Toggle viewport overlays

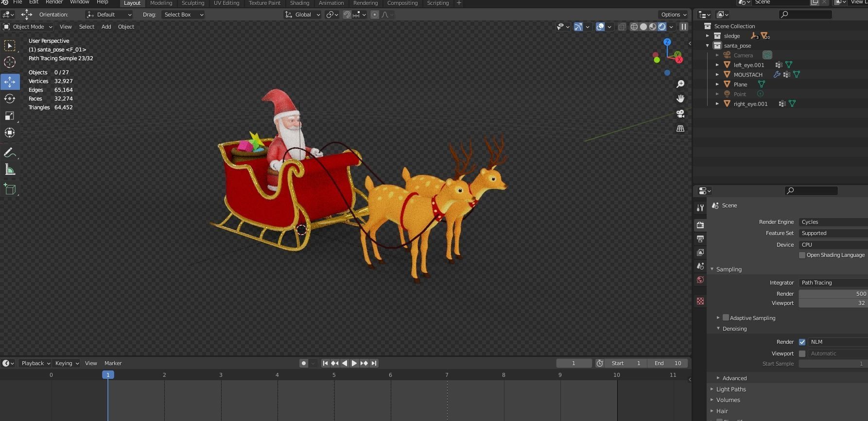(x=600, y=27)
